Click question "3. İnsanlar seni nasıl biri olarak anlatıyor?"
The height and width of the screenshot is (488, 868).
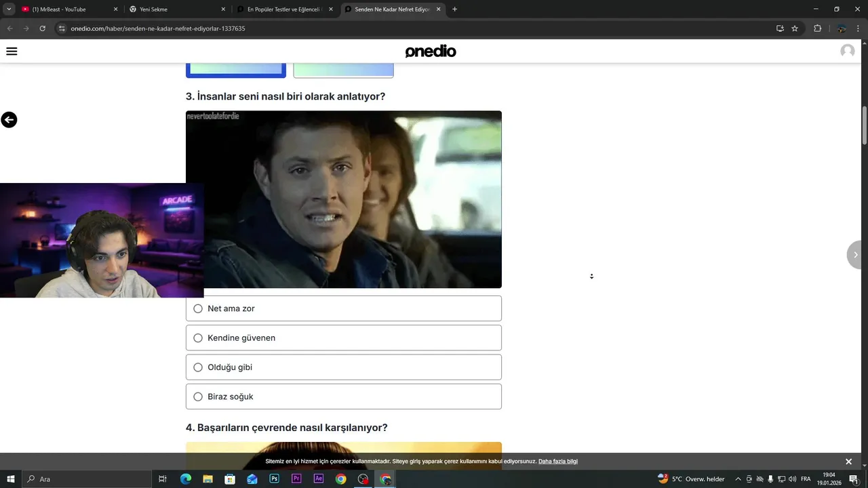click(x=285, y=96)
